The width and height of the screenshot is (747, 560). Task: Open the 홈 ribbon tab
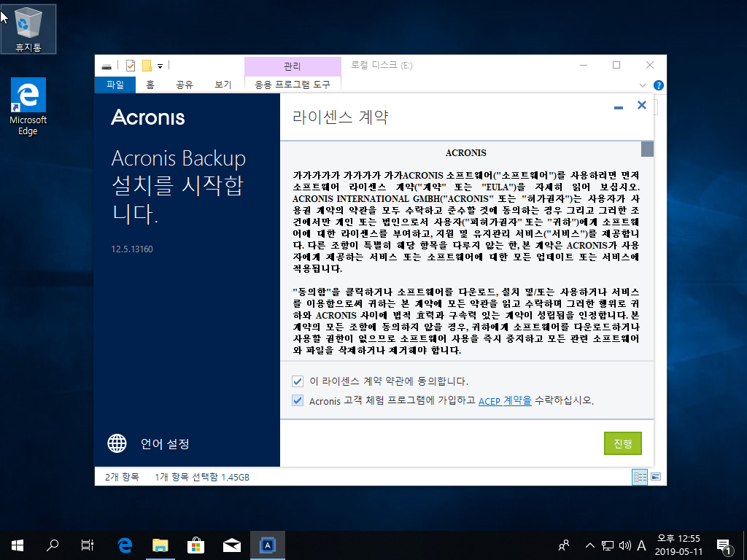tap(150, 85)
